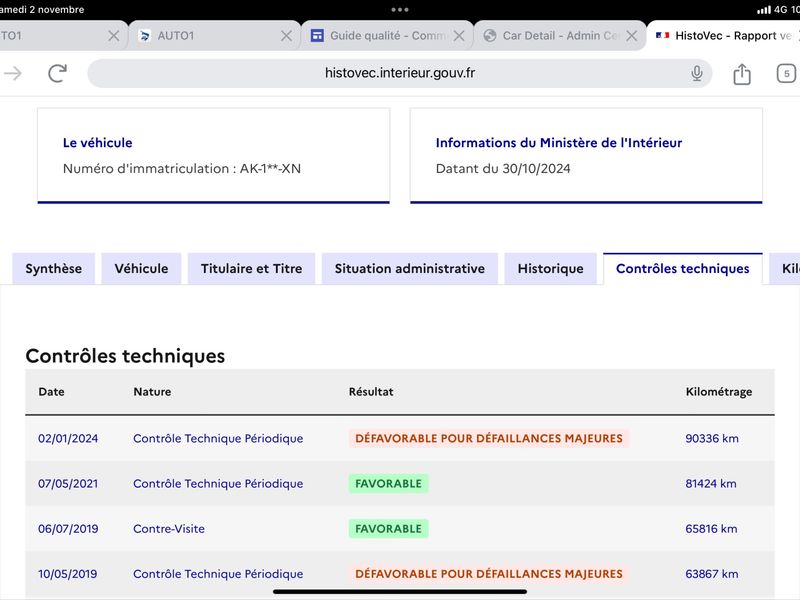This screenshot has height=600, width=800.
Task: Close the AUTO1 tab with its X
Action: 287,36
